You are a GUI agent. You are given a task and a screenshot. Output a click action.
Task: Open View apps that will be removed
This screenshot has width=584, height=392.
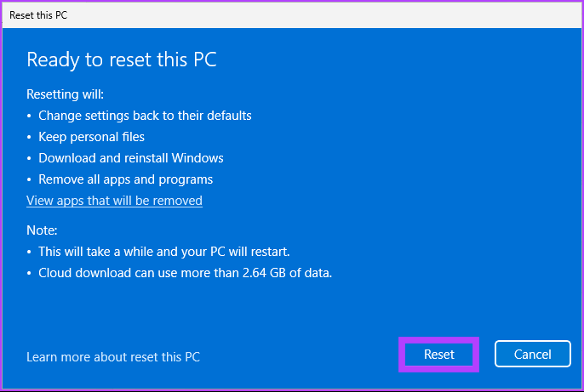pos(114,201)
